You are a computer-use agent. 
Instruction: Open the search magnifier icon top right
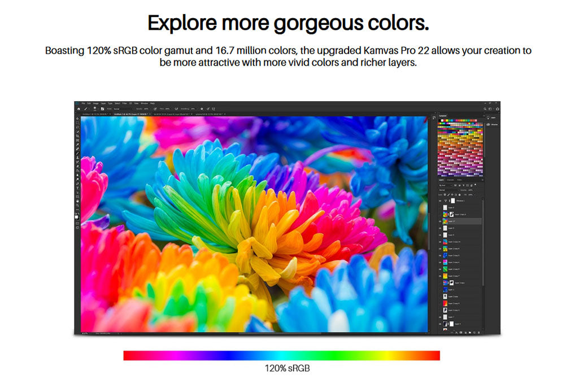tap(485, 108)
